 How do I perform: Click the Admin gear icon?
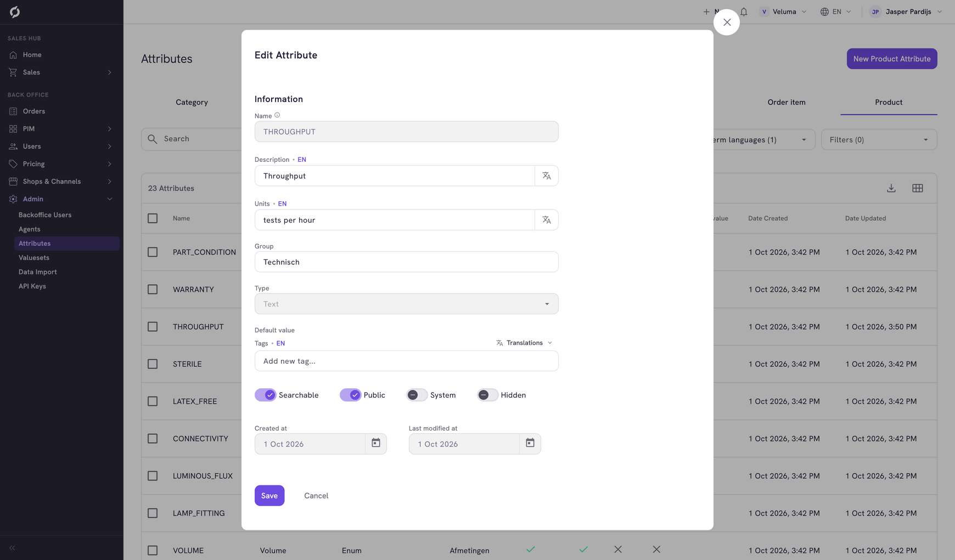click(x=13, y=199)
